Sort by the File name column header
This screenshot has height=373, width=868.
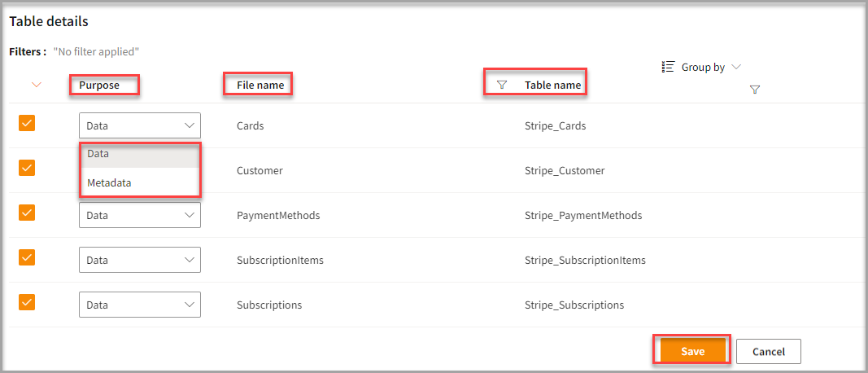pos(260,85)
